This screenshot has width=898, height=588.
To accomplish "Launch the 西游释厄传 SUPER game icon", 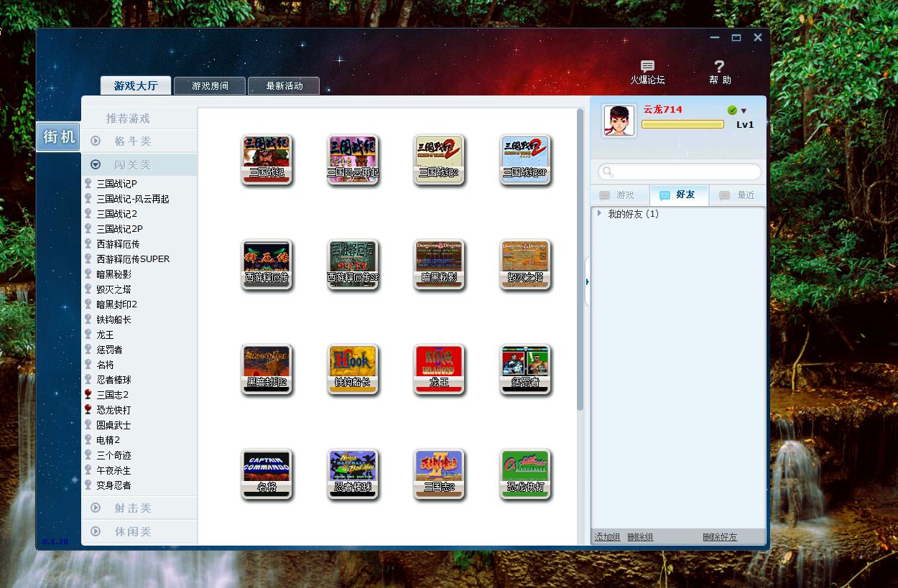I will tap(353, 264).
